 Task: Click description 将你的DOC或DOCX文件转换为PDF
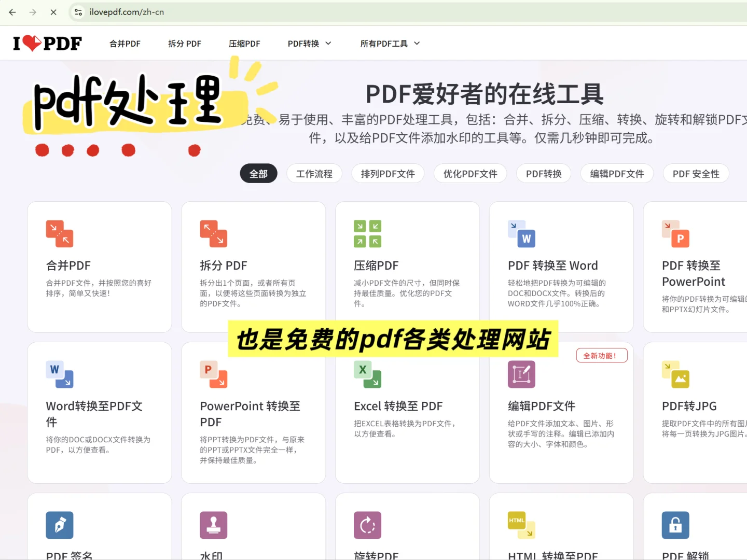(x=98, y=445)
